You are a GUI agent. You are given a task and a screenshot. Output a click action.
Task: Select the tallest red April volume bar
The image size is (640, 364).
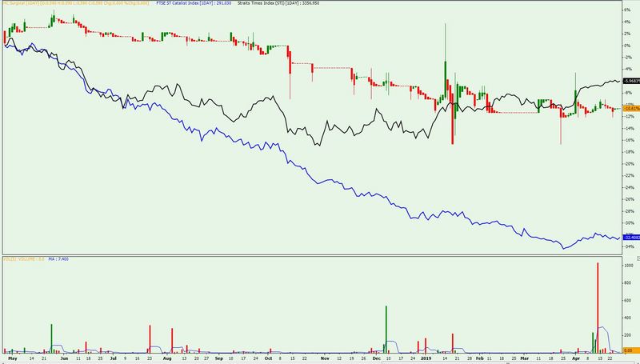[598, 308]
